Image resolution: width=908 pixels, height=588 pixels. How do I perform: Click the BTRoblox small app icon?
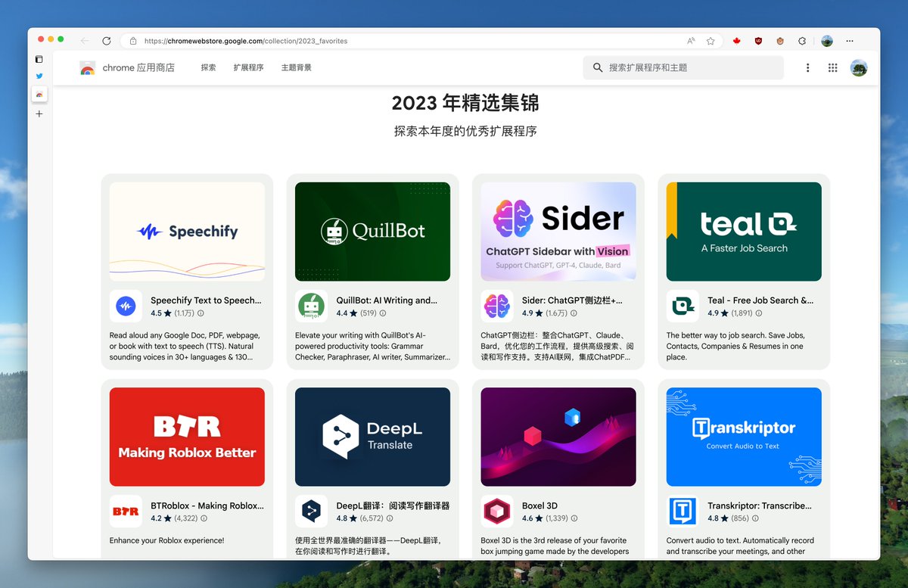(126, 512)
